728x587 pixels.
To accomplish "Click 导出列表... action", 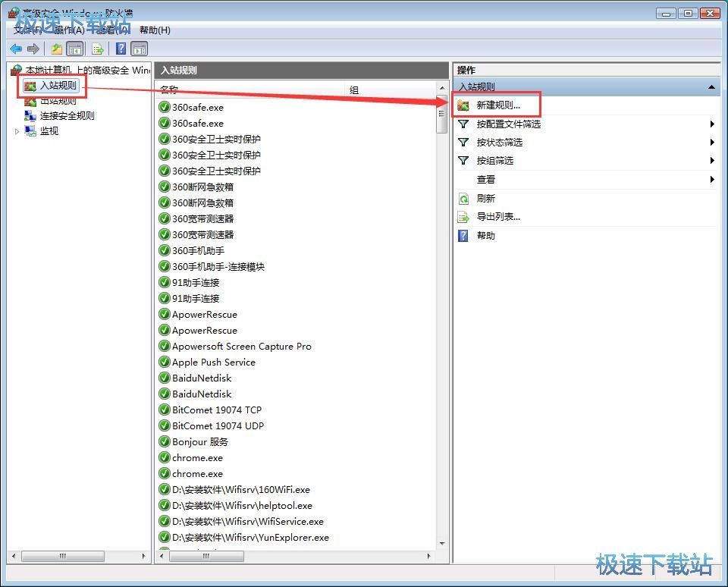I will coord(498,217).
